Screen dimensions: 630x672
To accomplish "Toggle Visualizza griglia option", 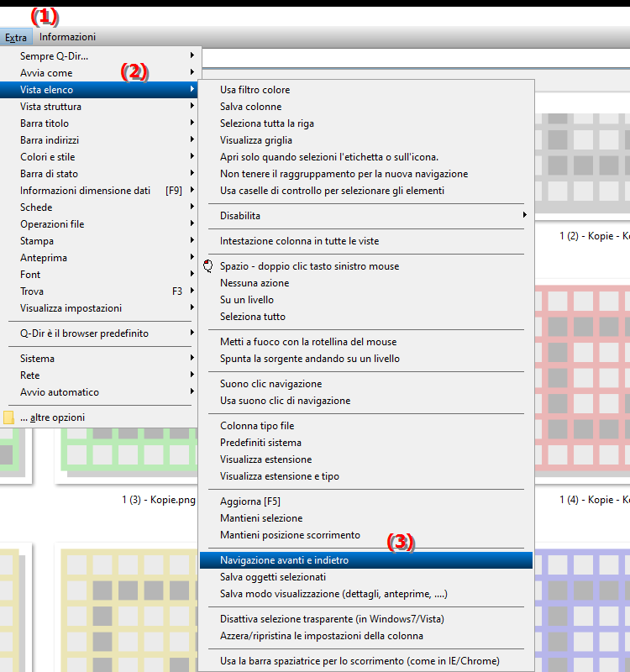I will coord(366,140).
